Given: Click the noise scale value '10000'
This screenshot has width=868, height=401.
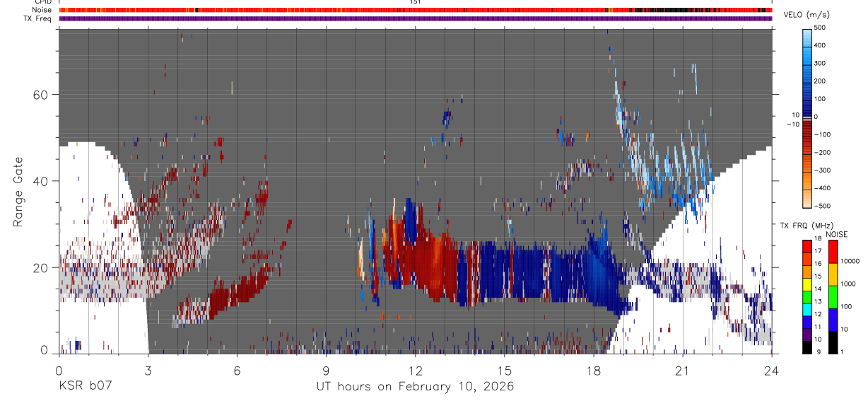Looking at the screenshot, I should [x=851, y=261].
